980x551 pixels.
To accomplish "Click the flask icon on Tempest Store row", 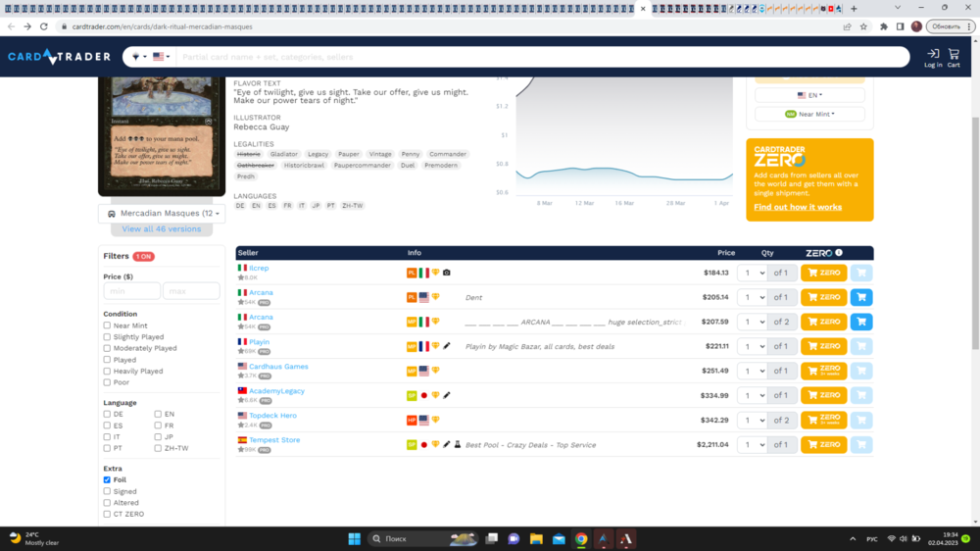I will [457, 444].
